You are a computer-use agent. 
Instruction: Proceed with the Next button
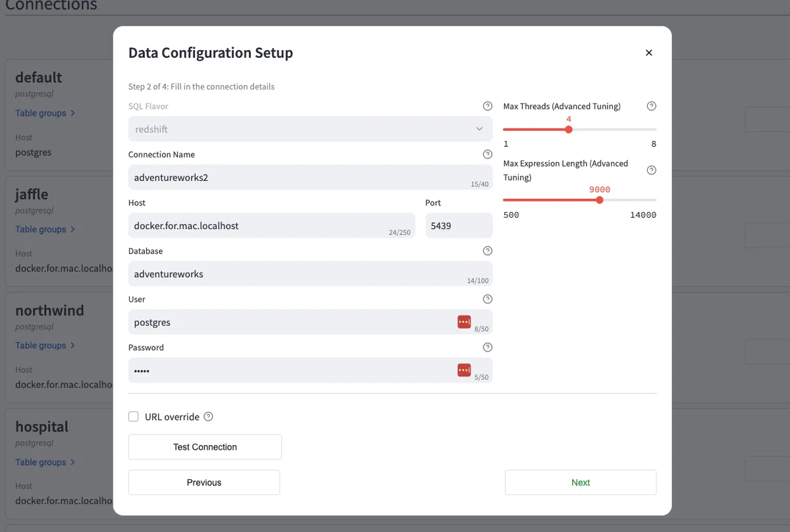tap(580, 483)
